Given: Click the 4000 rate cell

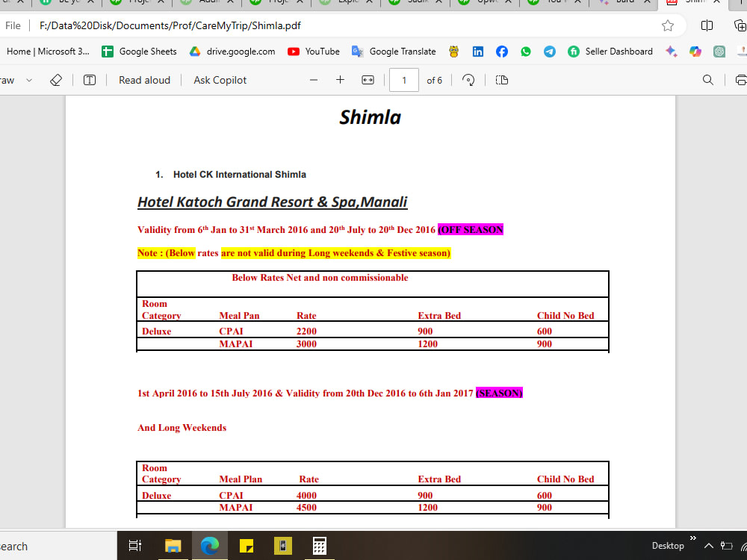Looking at the screenshot, I should click(x=306, y=495).
